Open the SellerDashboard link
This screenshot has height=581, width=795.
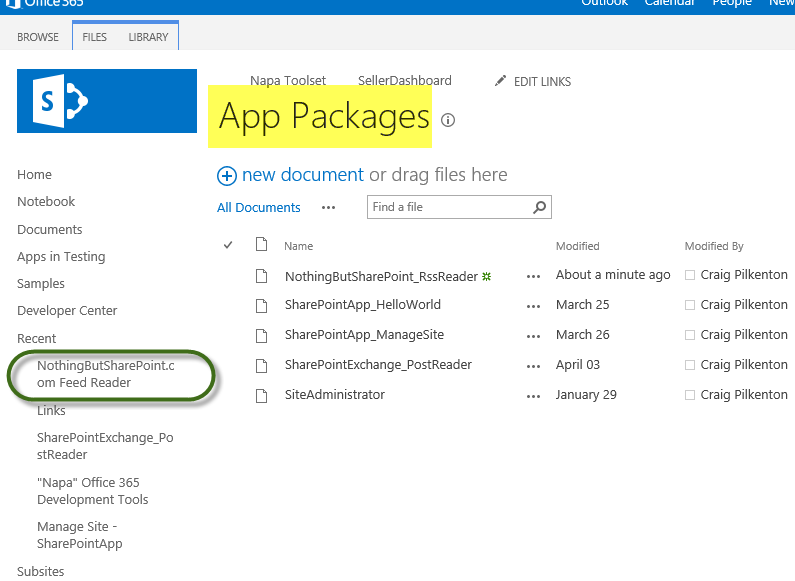coord(405,80)
